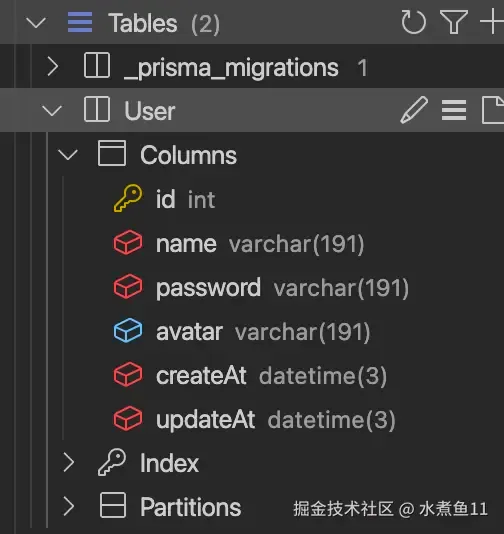This screenshot has width=504, height=534.
Task: Open the list lines icon on User row
Action: 454,110
